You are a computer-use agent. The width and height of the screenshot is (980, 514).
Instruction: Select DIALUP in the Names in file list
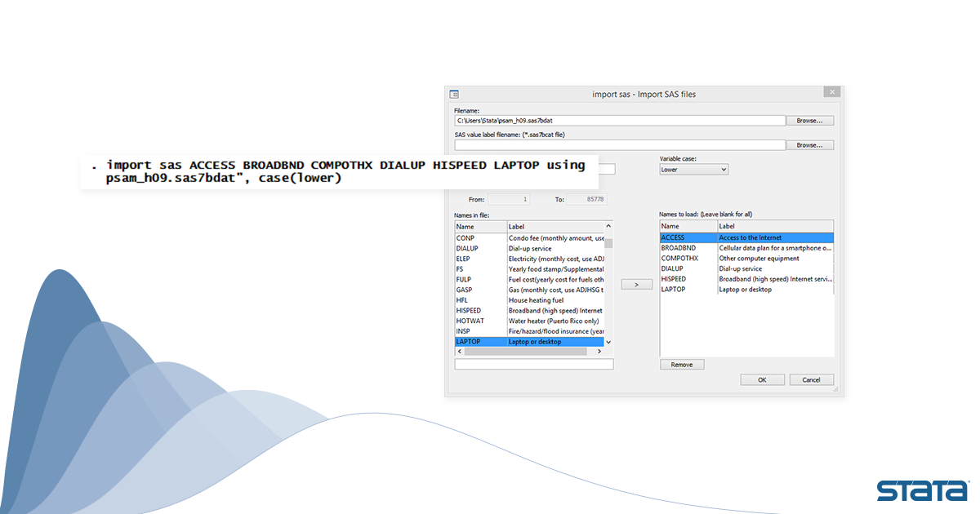[529, 248]
